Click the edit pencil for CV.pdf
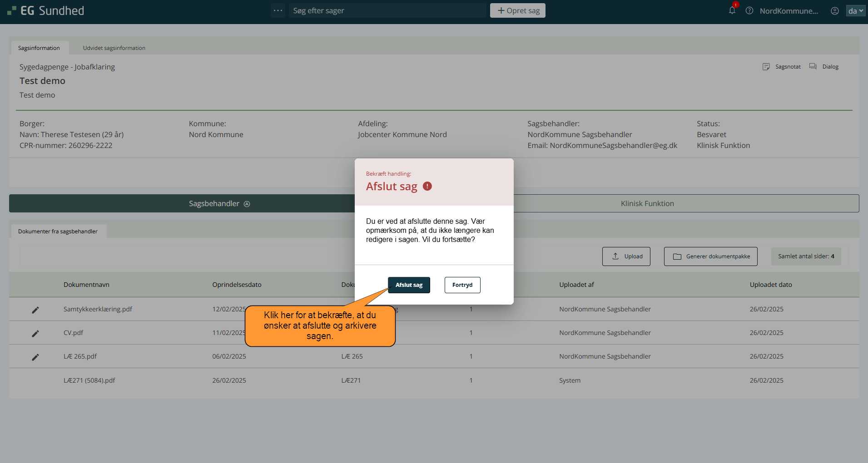Viewport: 868px width, 463px height. pyautogui.click(x=35, y=333)
